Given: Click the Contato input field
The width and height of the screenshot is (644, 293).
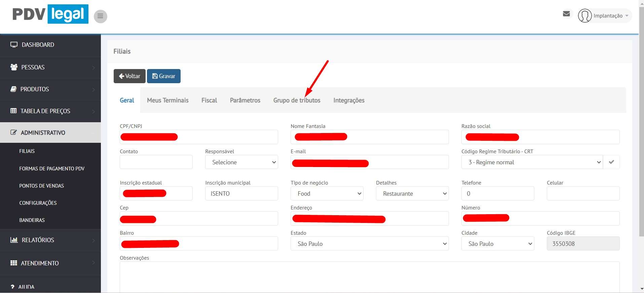Looking at the screenshot, I should (156, 162).
